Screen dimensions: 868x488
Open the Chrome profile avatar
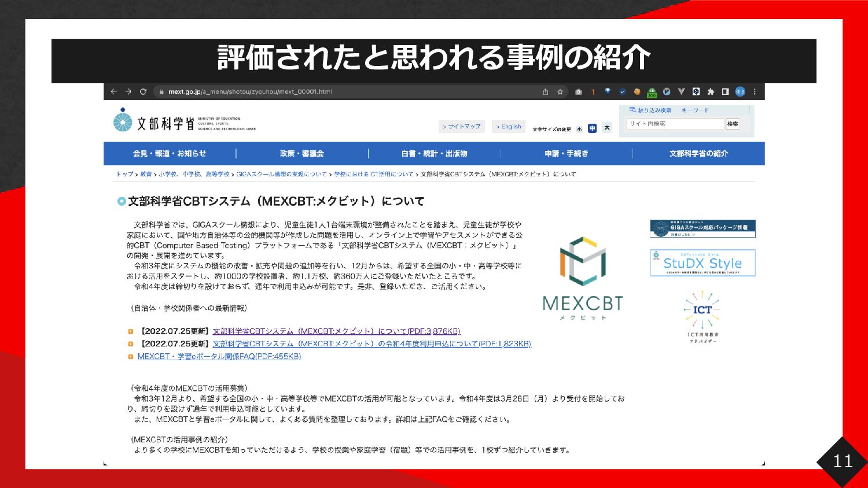pyautogui.click(x=740, y=91)
